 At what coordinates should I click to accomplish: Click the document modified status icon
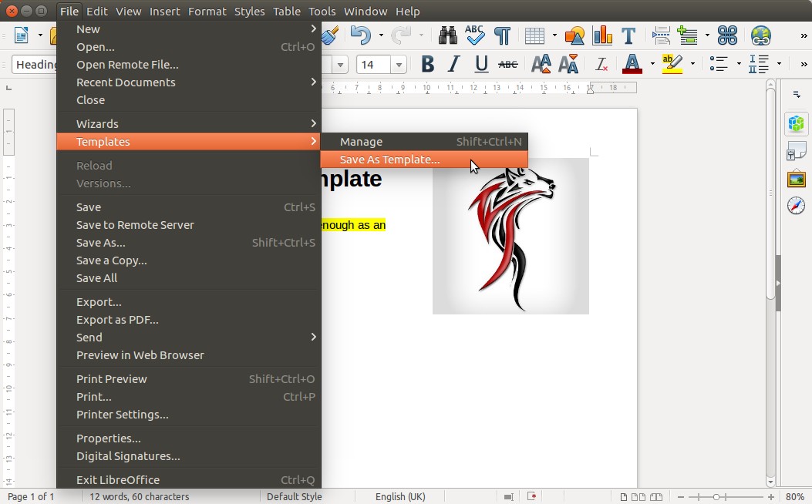coord(531,497)
